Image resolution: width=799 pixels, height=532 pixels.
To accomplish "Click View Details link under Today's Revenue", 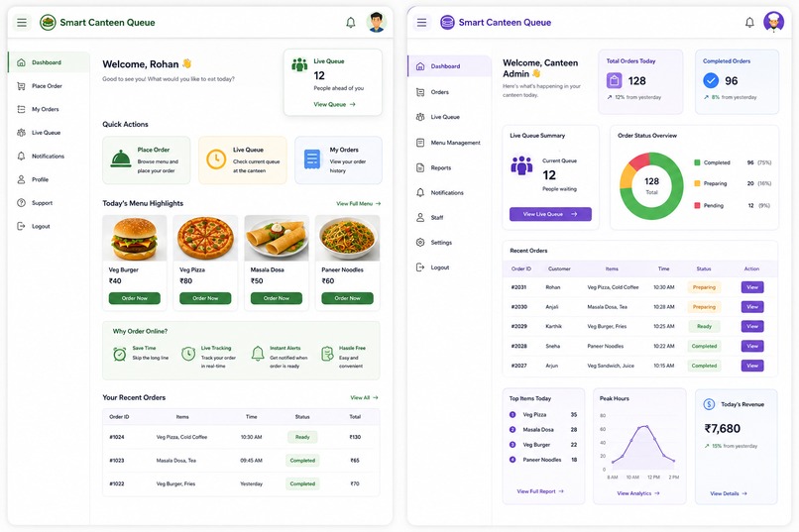I will [x=729, y=493].
